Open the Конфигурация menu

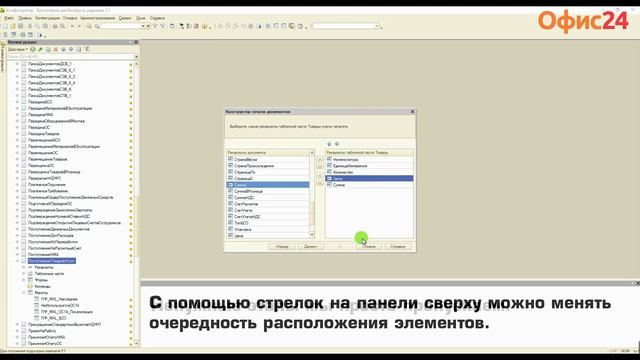47,18
